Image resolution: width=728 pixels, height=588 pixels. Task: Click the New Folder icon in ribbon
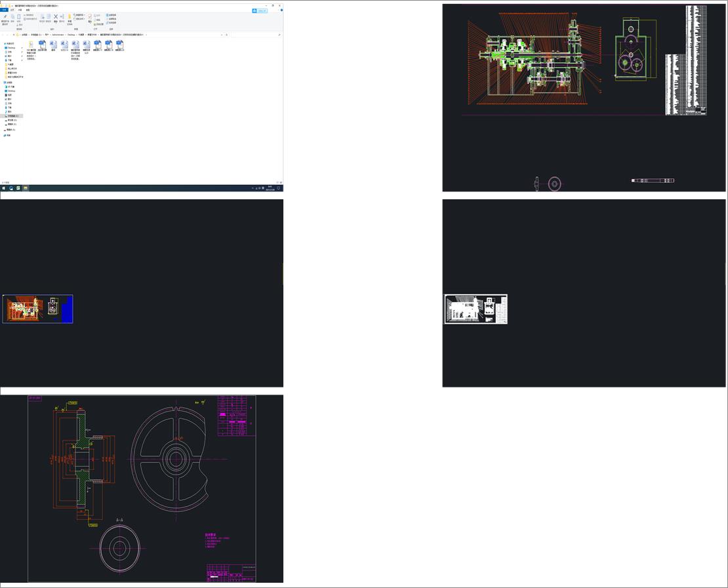[70, 18]
